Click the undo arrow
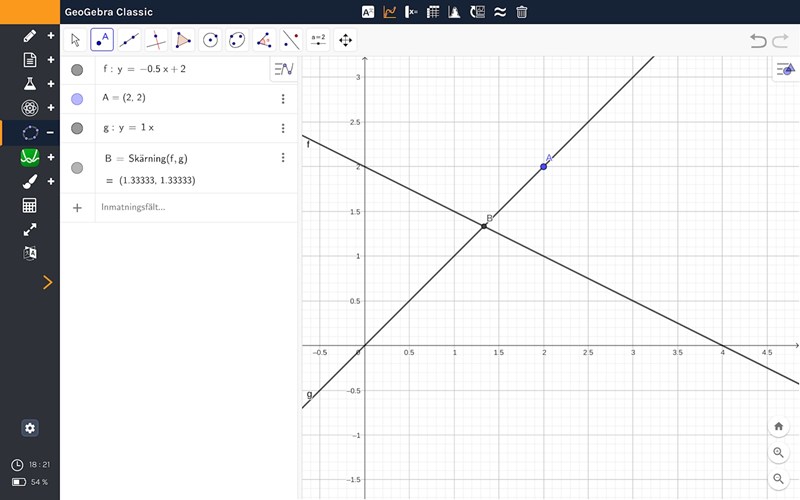 pos(758,41)
